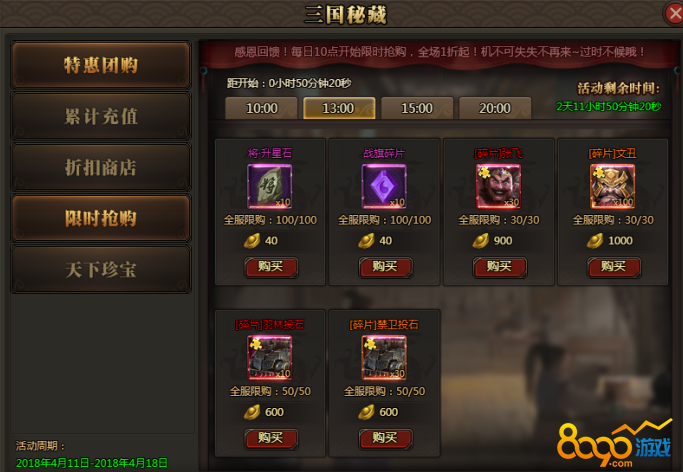Select the 文丑 fragment portrait icon
The height and width of the screenshot is (472, 683).
612,186
